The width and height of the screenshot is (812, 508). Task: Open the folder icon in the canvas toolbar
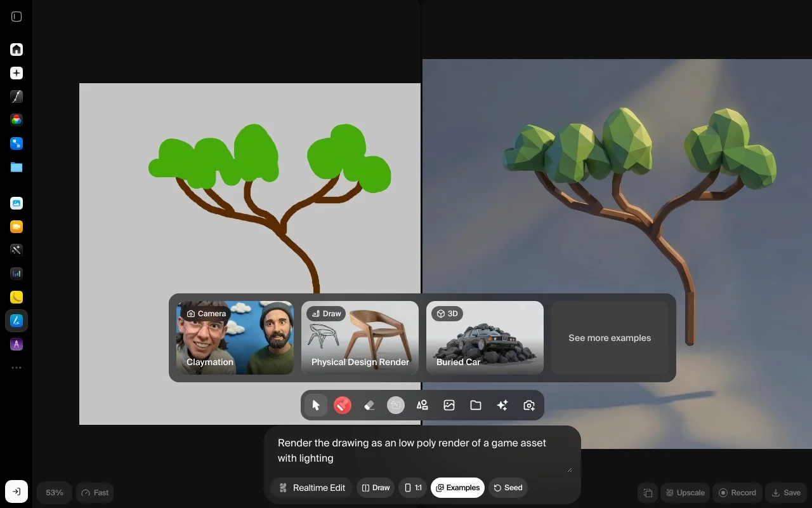tap(476, 405)
